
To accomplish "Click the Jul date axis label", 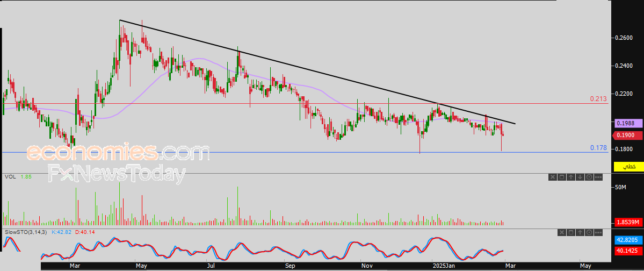I will (x=212, y=267).
